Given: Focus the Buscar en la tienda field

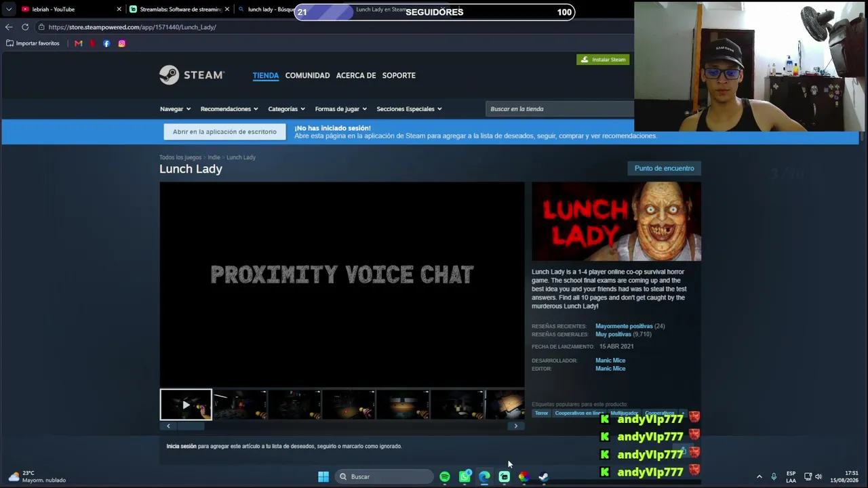Looking at the screenshot, I should pos(559,108).
